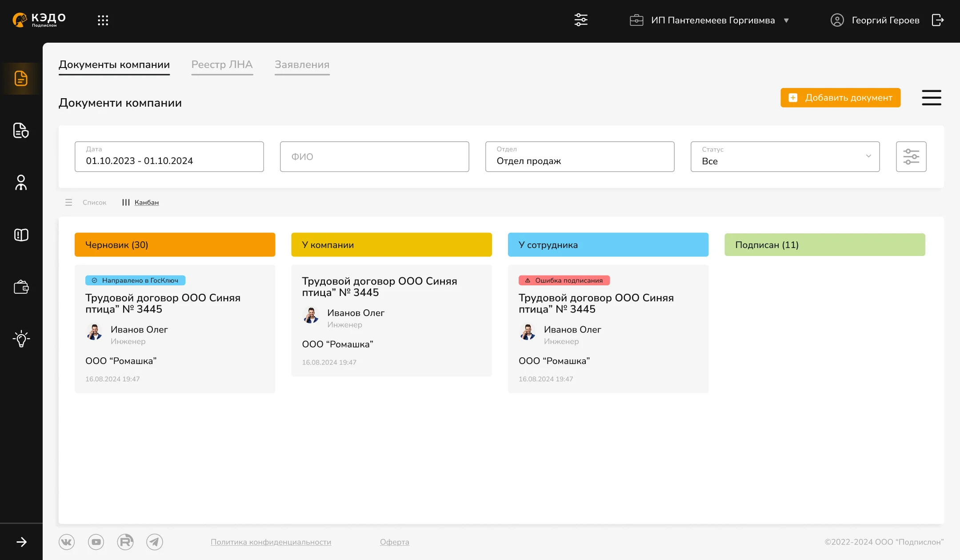Click the Дата range field
The height and width of the screenshot is (560, 960).
coord(169,156)
